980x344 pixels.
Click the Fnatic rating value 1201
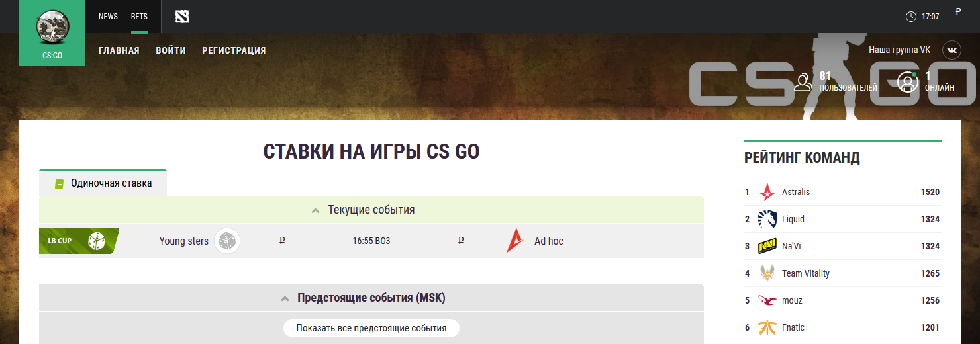coord(930,327)
